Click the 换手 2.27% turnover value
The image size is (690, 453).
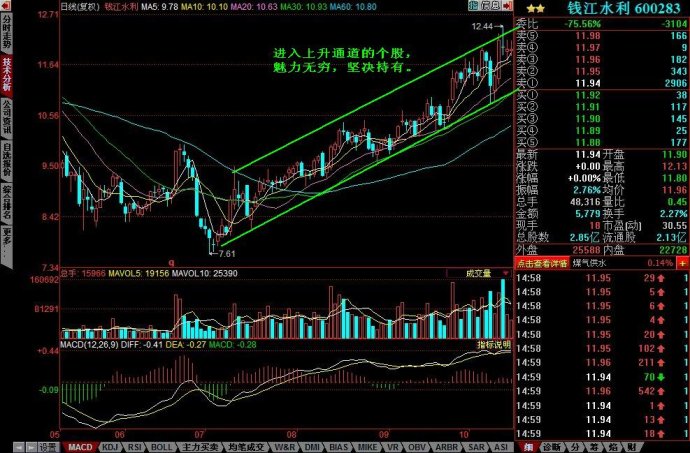673,214
